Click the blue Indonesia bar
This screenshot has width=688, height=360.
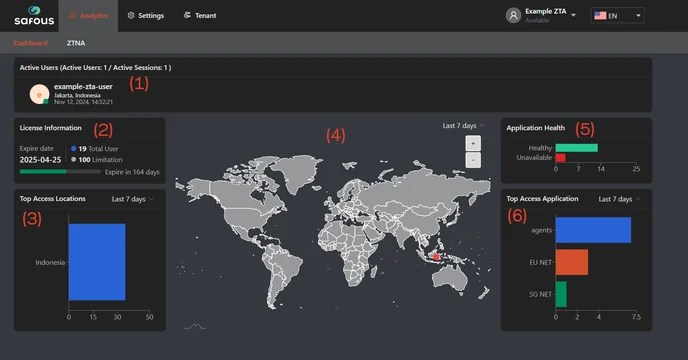[97, 262]
